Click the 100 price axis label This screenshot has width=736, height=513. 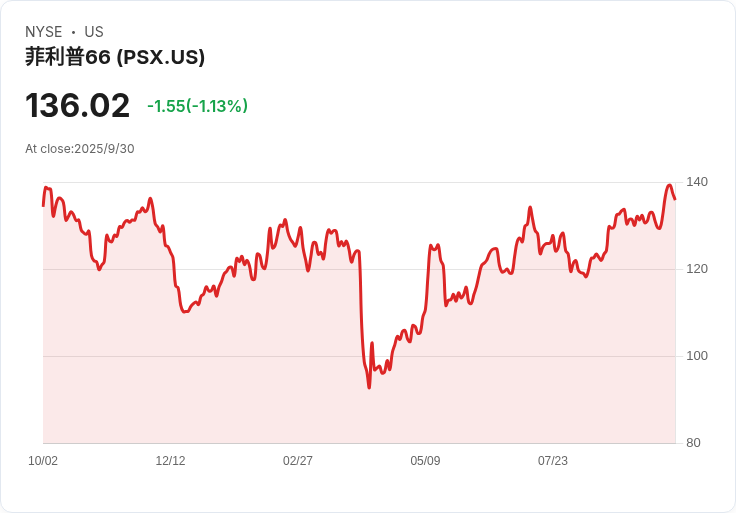[697, 356]
